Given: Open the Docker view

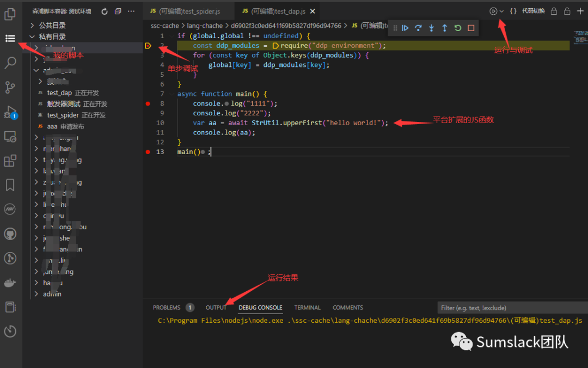Looking at the screenshot, I should coord(10,283).
